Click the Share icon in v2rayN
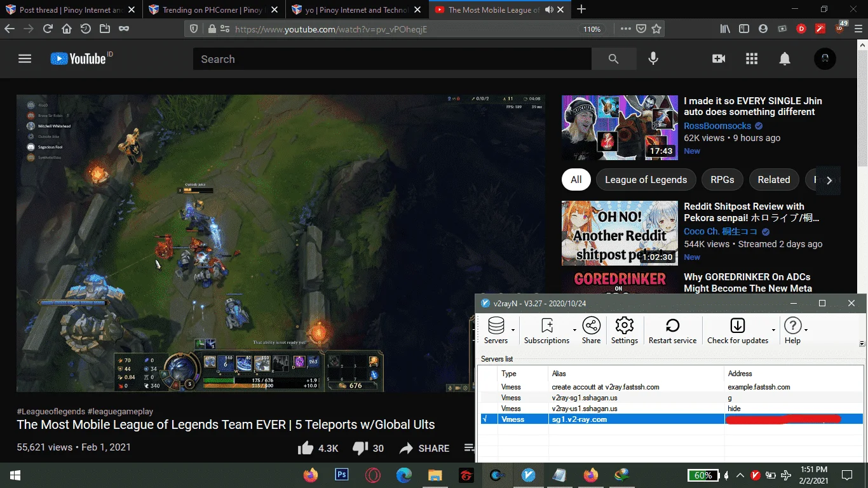The width and height of the screenshot is (868, 488). (x=591, y=331)
